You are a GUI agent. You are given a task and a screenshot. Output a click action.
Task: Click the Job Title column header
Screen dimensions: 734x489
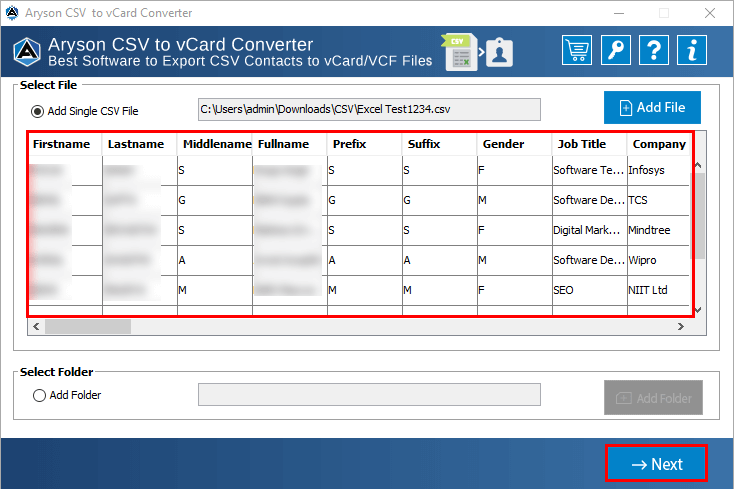(x=589, y=144)
